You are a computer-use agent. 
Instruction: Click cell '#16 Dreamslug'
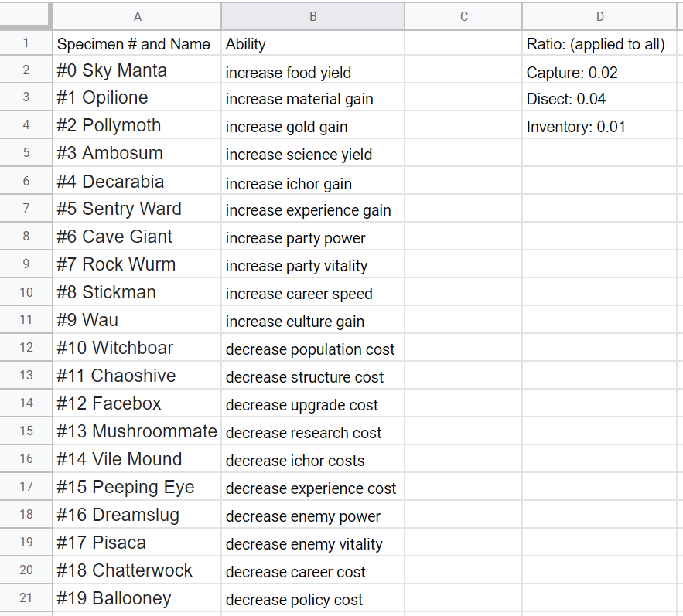pos(137,515)
